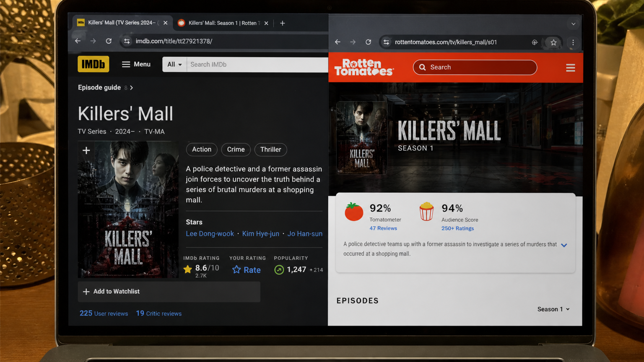Click the Audience Score popcorn icon
This screenshot has height=362, width=644.
click(426, 212)
